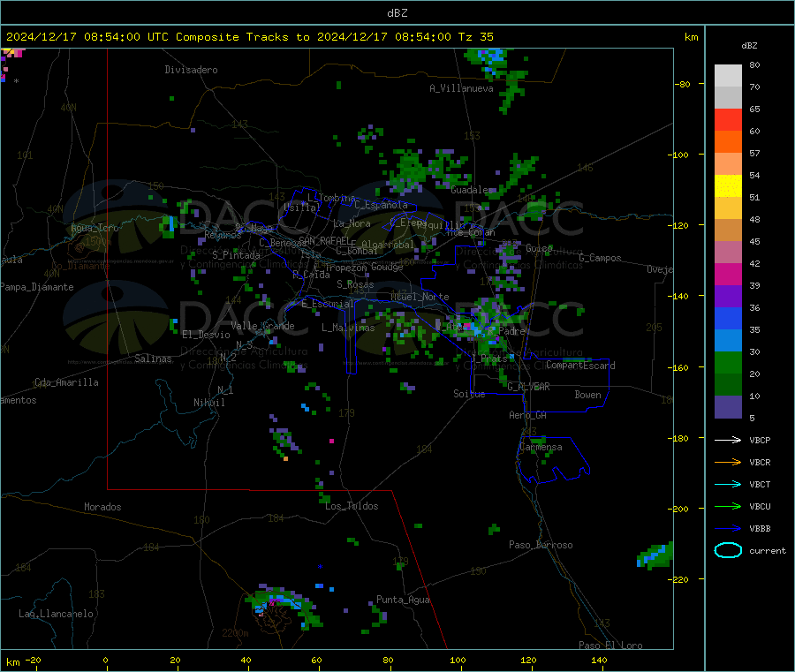
Task: Click the 'Salinas' map label
Action: tap(153, 359)
